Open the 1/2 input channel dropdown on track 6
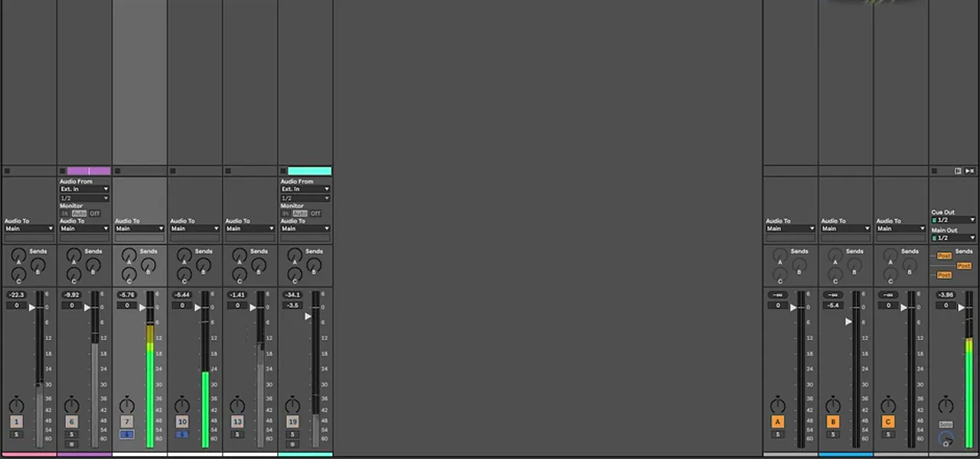This screenshot has height=459, width=980. coord(84,198)
